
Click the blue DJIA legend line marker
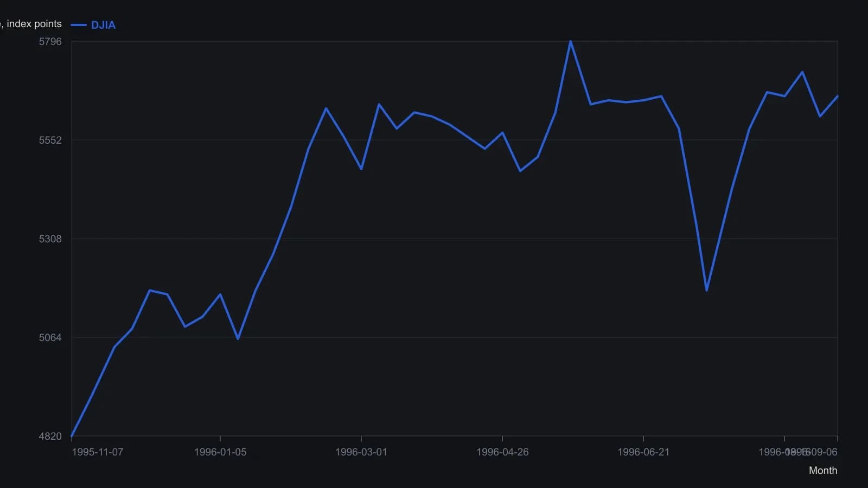coord(79,25)
